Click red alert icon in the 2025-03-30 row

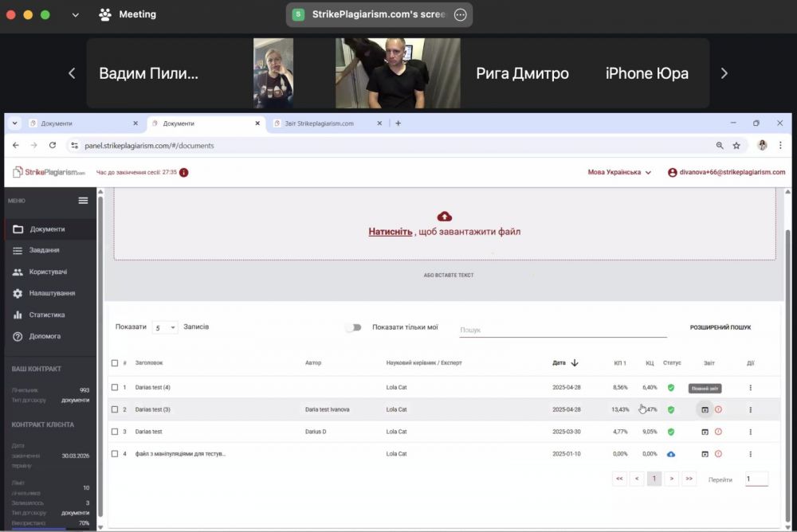[718, 432]
